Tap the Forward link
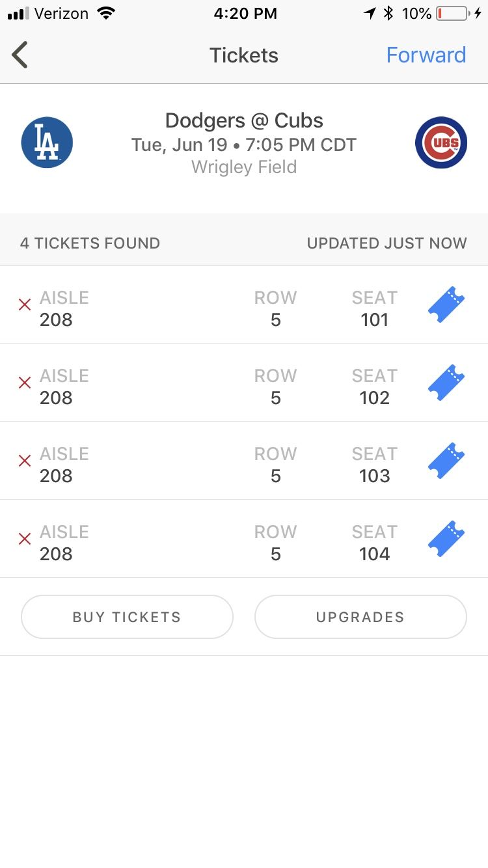 [426, 55]
